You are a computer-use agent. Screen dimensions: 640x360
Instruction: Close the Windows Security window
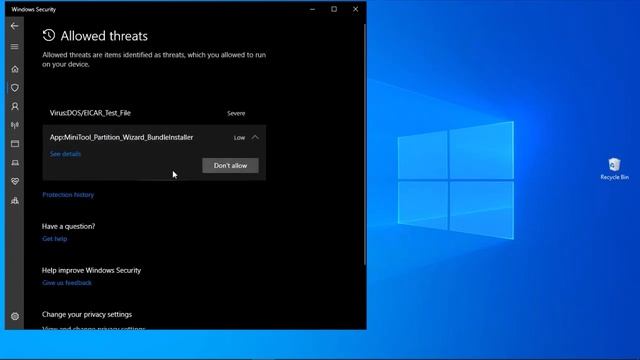pyautogui.click(x=356, y=9)
